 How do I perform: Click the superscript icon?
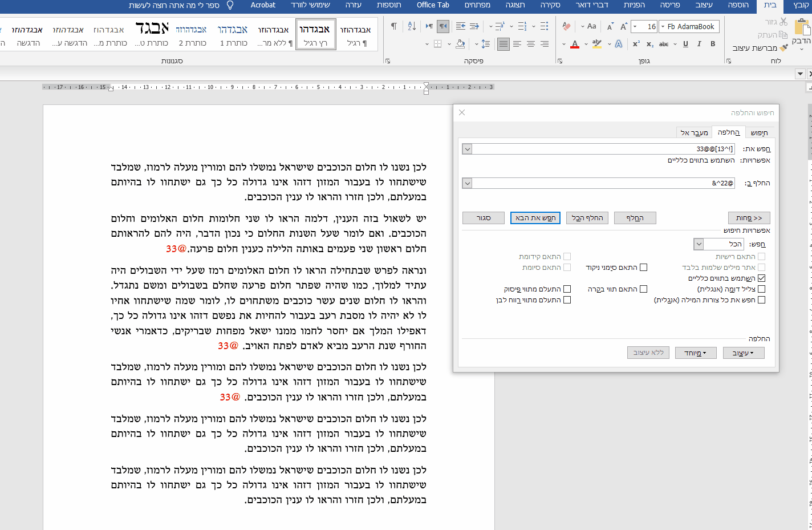(636, 44)
